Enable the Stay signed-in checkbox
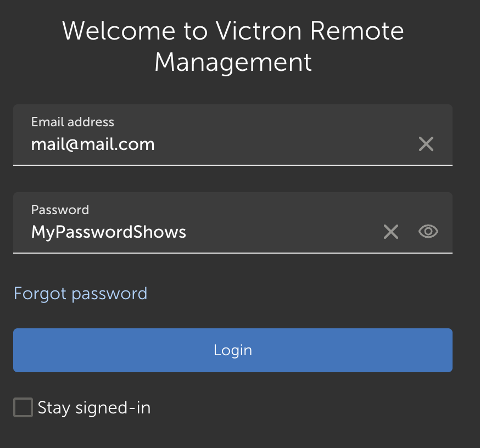 point(23,408)
